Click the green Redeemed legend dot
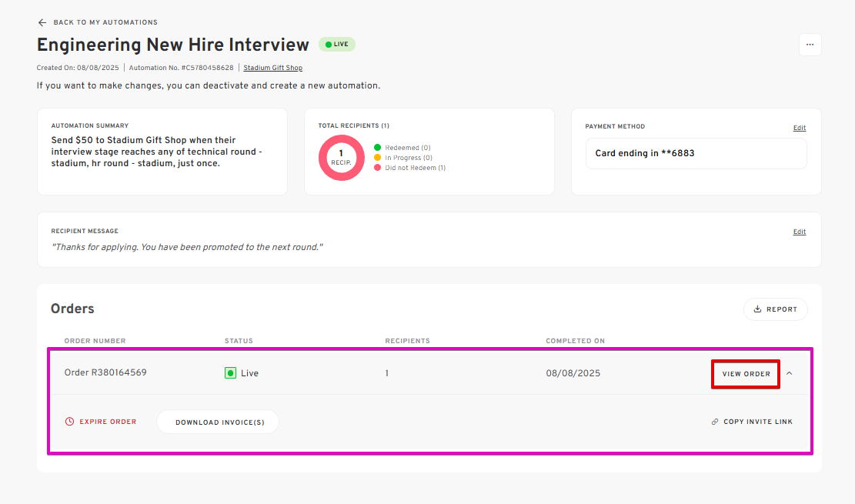The image size is (855, 504). [377, 148]
